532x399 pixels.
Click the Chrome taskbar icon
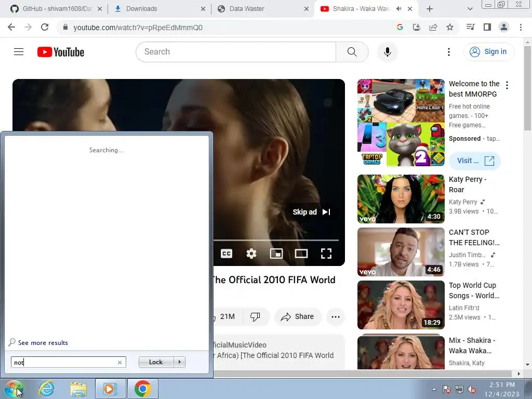142,389
